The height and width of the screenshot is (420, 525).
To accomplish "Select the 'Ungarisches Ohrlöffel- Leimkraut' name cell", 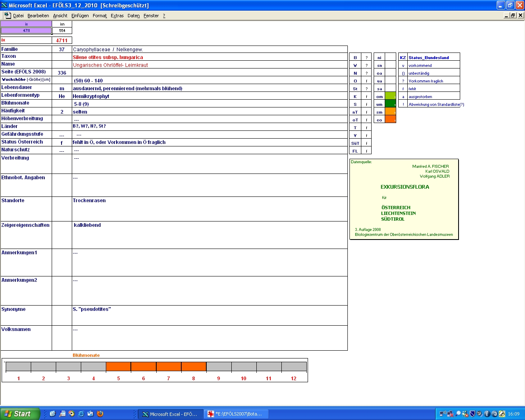I will pos(210,65).
